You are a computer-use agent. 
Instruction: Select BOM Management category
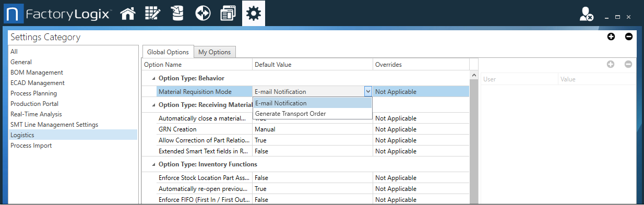pyautogui.click(x=73, y=73)
